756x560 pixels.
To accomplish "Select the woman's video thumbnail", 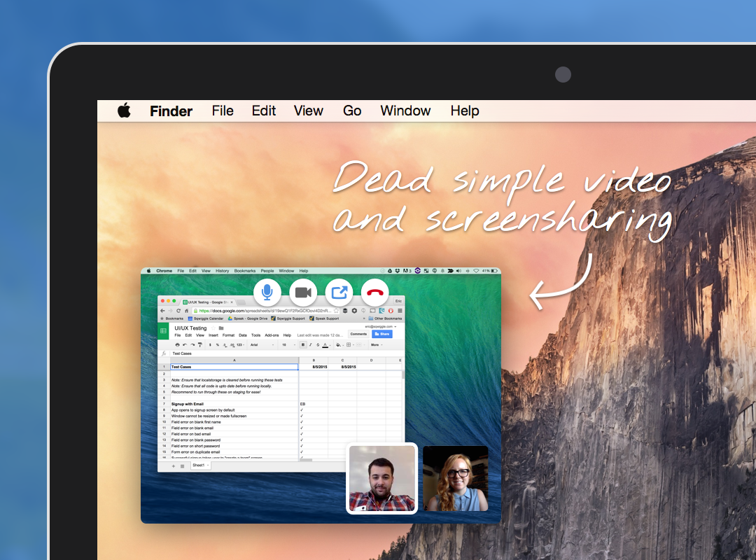I will pos(456,479).
